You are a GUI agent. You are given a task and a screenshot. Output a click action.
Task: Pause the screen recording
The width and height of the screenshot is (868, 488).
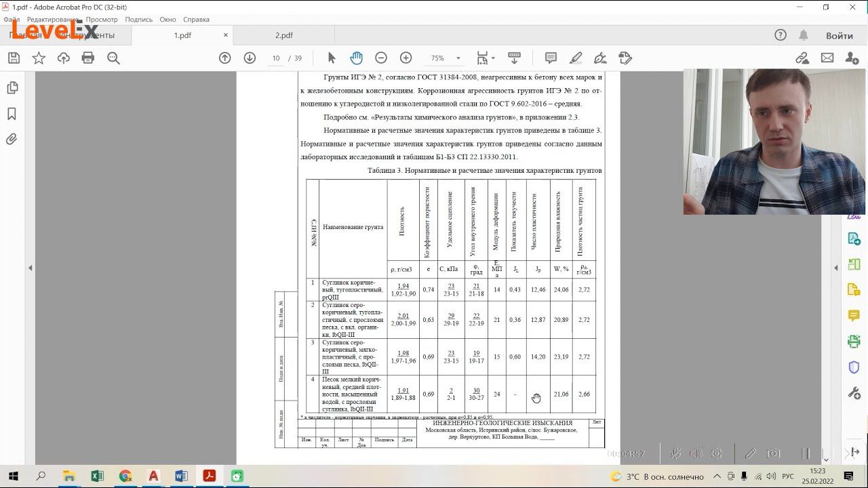(x=806, y=453)
